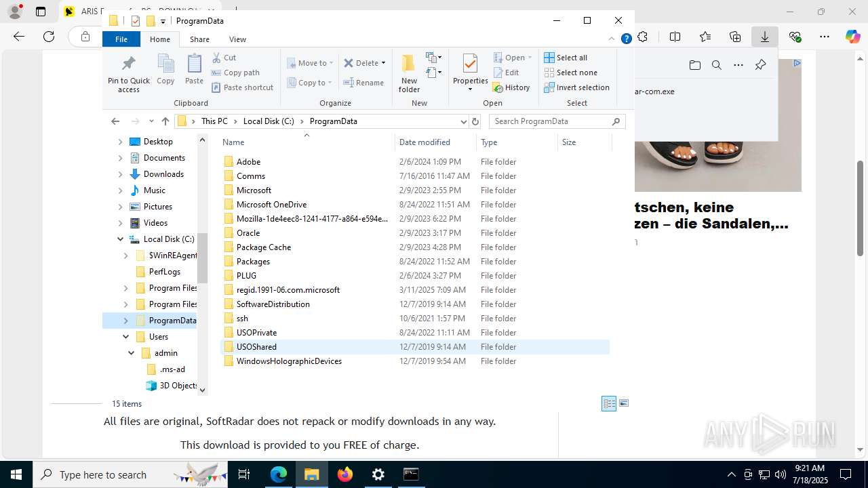Switch to the Home ribbon tab

pos(160,39)
